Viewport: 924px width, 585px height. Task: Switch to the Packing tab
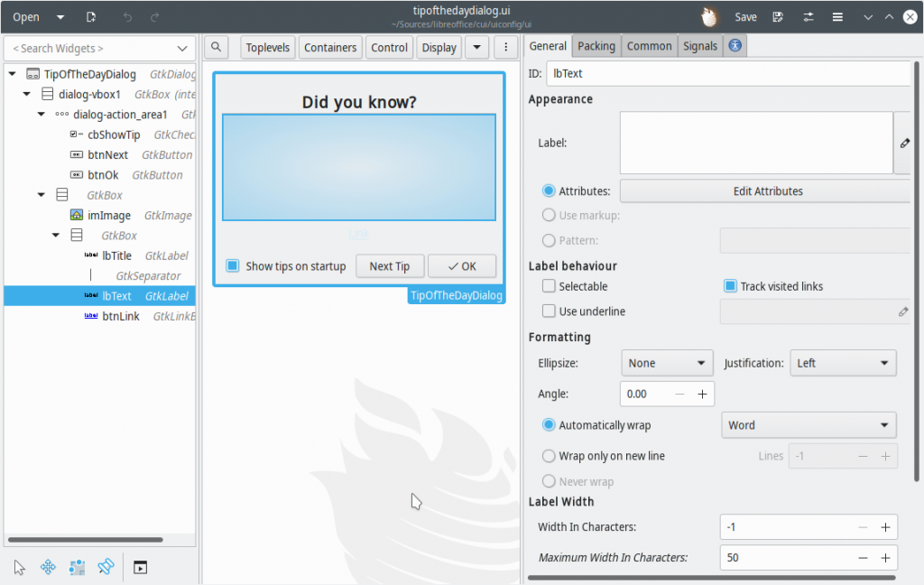coord(596,46)
